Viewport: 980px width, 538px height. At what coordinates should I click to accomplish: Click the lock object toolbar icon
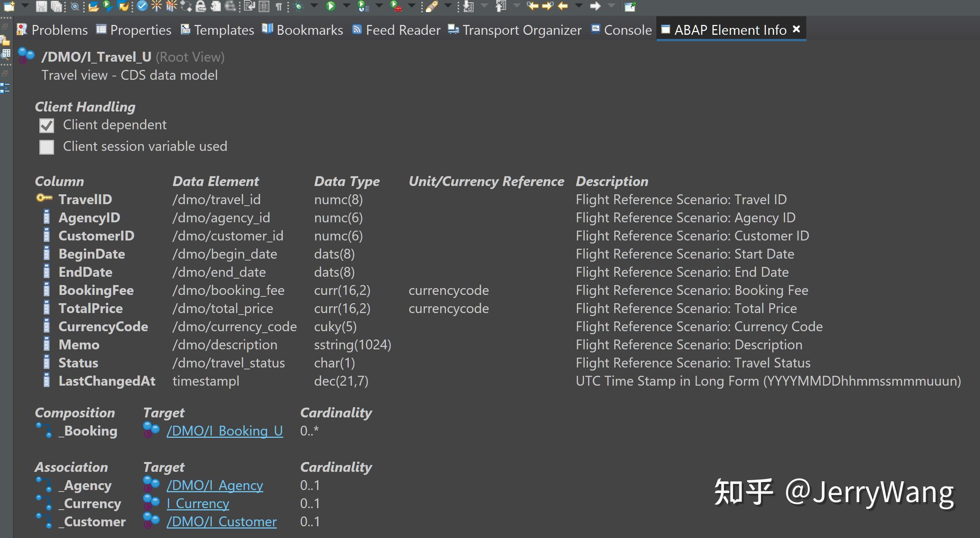click(201, 6)
